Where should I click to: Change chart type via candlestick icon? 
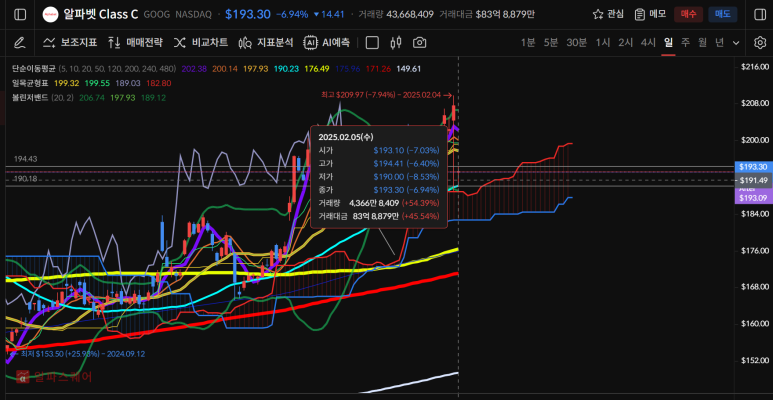(395, 43)
